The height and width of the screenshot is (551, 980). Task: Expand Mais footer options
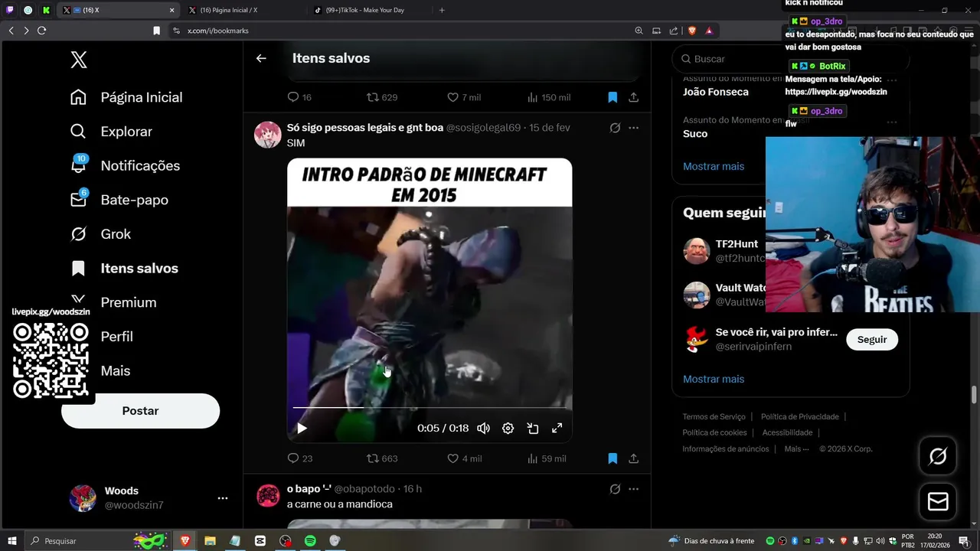796,449
